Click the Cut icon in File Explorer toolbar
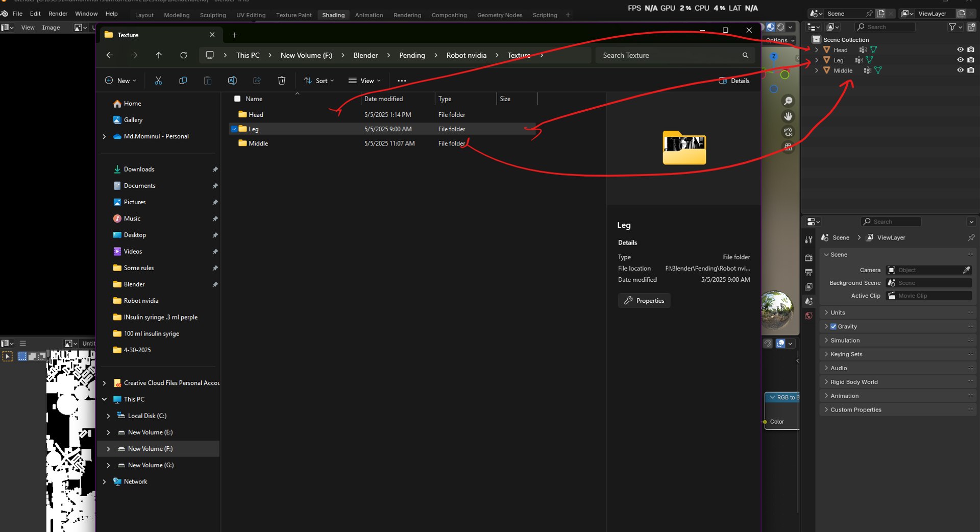980x532 pixels. 158,81
